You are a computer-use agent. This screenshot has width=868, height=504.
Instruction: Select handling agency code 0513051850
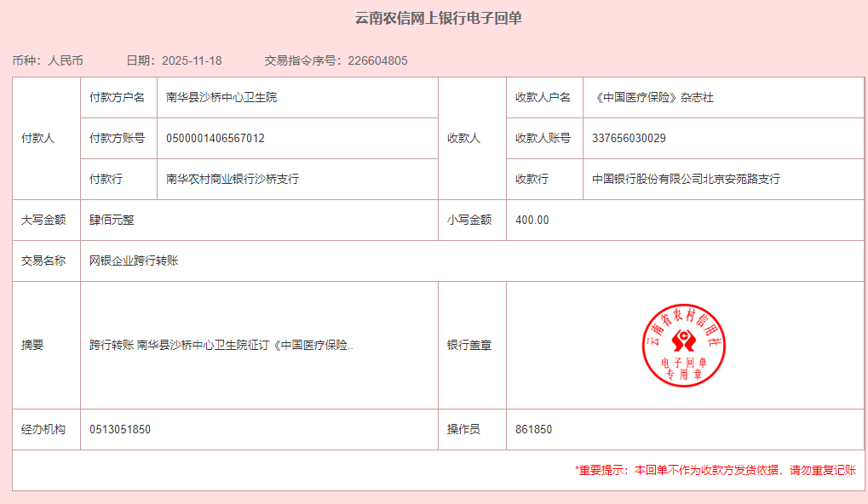(120, 429)
